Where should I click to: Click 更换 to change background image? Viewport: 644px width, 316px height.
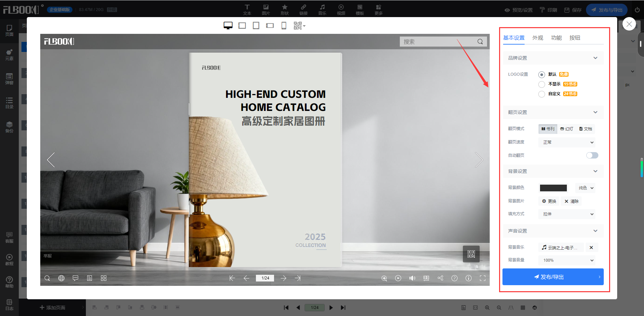click(549, 201)
